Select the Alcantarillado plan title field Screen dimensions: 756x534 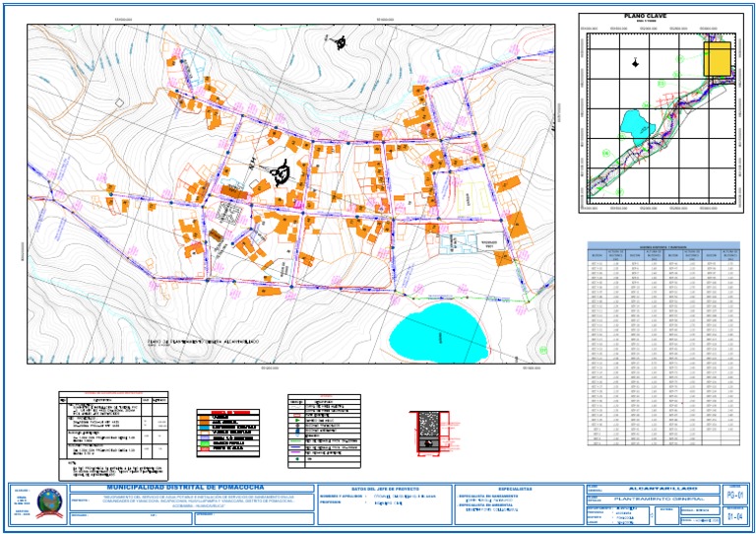point(657,488)
